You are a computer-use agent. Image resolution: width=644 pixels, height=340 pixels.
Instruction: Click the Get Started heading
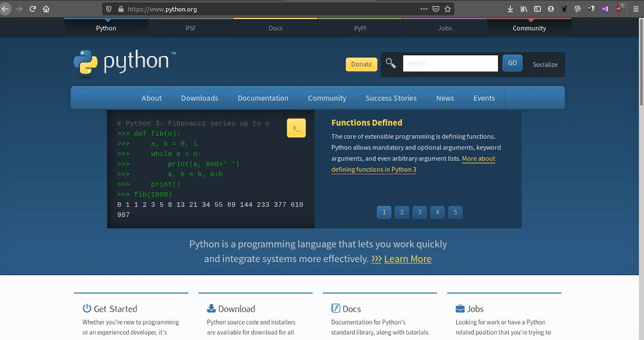coord(115,308)
